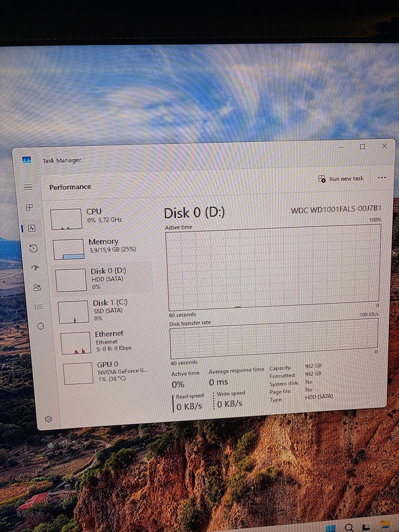Image resolution: width=399 pixels, height=532 pixels.
Task: Open Task Manager Settings gear icon
Action: click(48, 419)
